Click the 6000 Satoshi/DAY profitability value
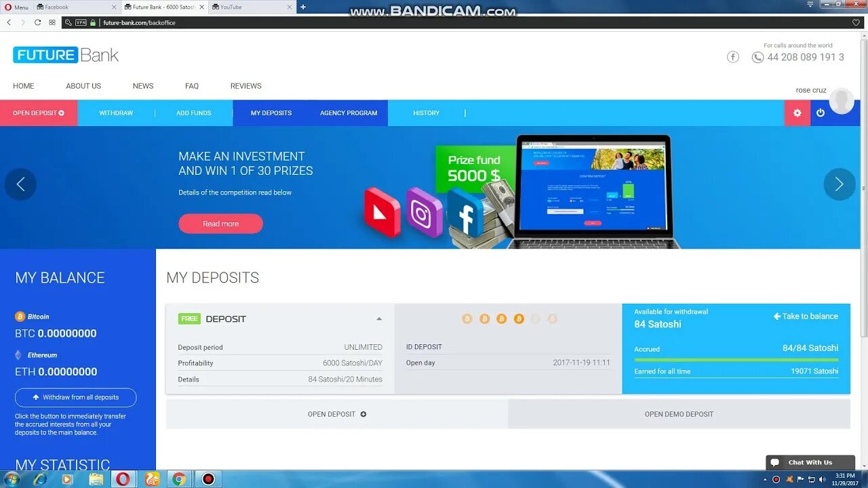The height and width of the screenshot is (488, 868). tap(353, 363)
